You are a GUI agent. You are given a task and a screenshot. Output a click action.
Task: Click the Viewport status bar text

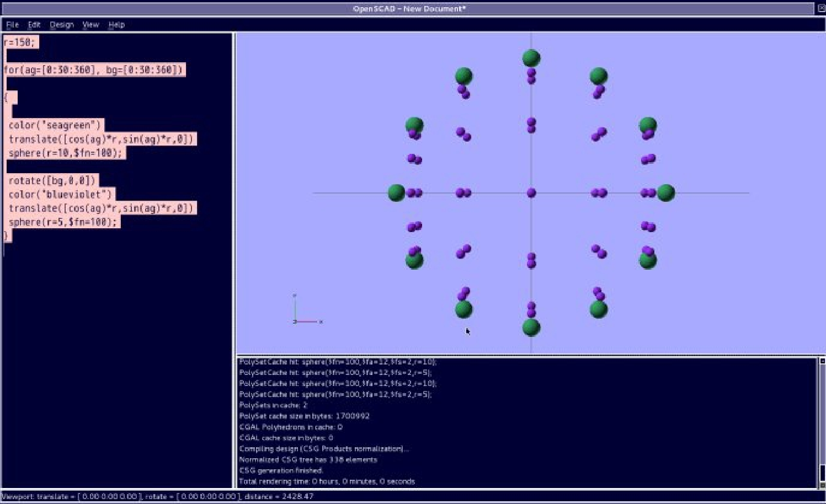157,497
